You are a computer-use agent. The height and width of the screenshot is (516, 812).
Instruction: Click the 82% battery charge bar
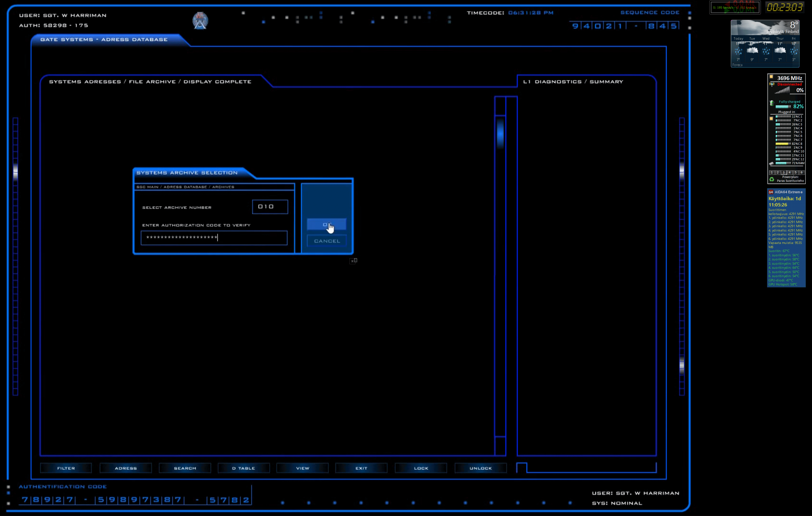coord(783,107)
